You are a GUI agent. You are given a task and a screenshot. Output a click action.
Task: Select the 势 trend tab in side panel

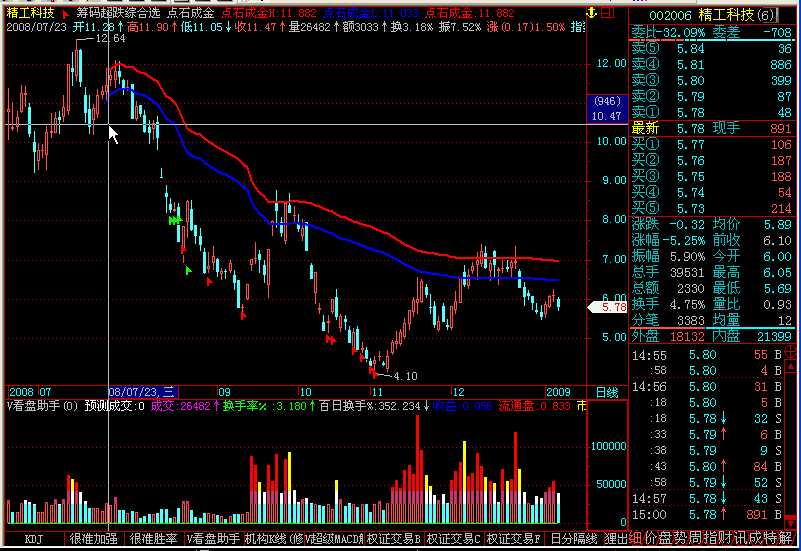tap(680, 538)
